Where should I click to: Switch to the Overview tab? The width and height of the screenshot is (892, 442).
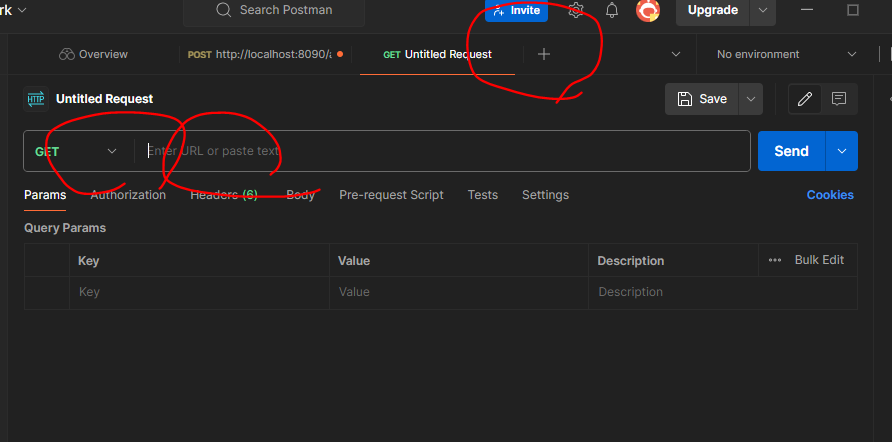click(93, 54)
